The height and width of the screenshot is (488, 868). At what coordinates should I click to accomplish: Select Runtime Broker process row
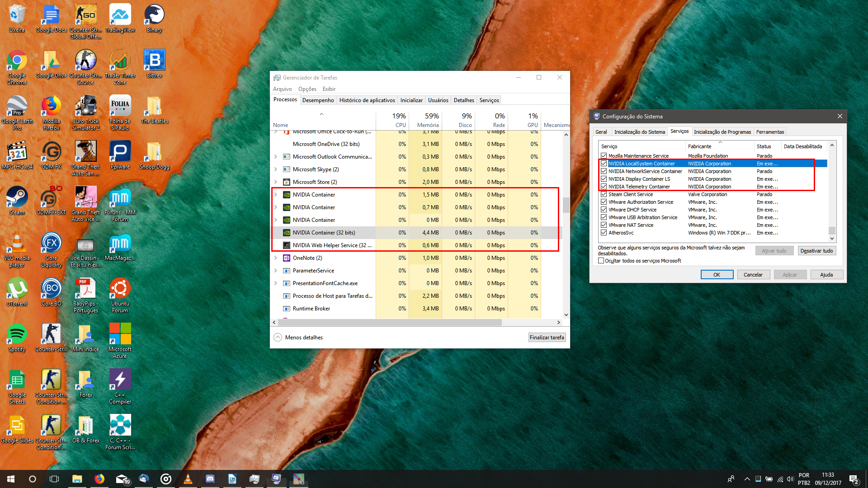(x=416, y=309)
